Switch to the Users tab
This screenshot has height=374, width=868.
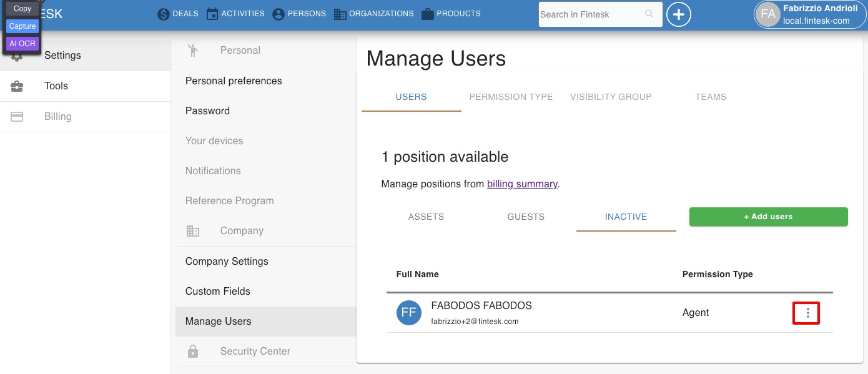(x=412, y=97)
